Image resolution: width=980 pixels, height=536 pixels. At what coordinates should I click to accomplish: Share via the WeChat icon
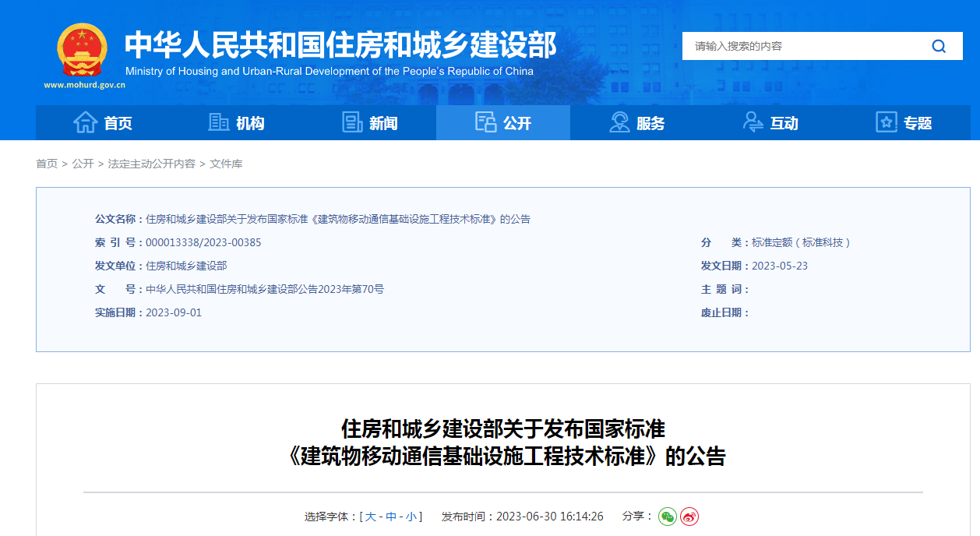point(668,517)
